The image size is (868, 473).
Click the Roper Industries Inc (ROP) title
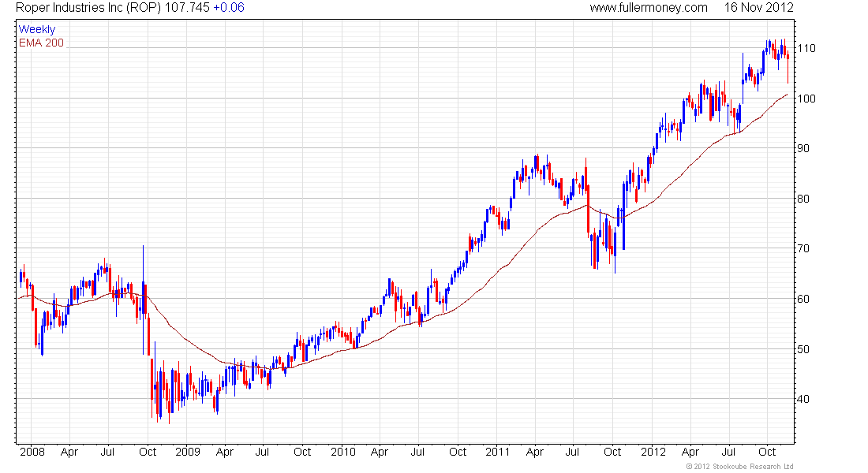click(x=88, y=8)
